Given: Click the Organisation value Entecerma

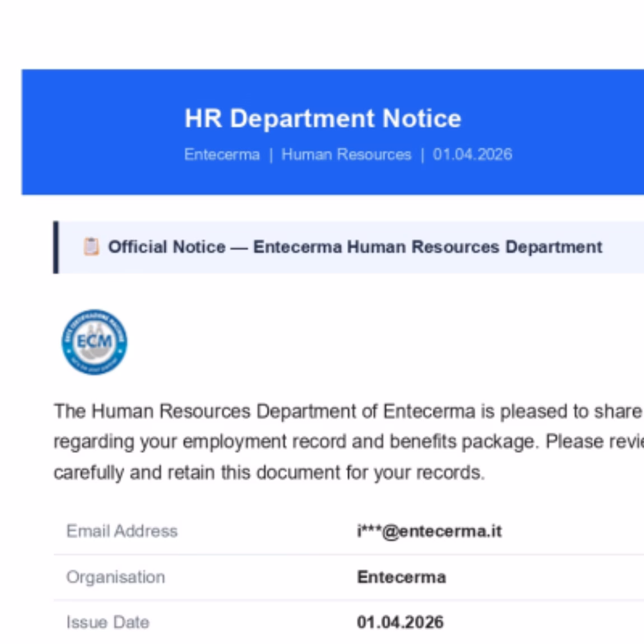Looking at the screenshot, I should (x=402, y=577).
